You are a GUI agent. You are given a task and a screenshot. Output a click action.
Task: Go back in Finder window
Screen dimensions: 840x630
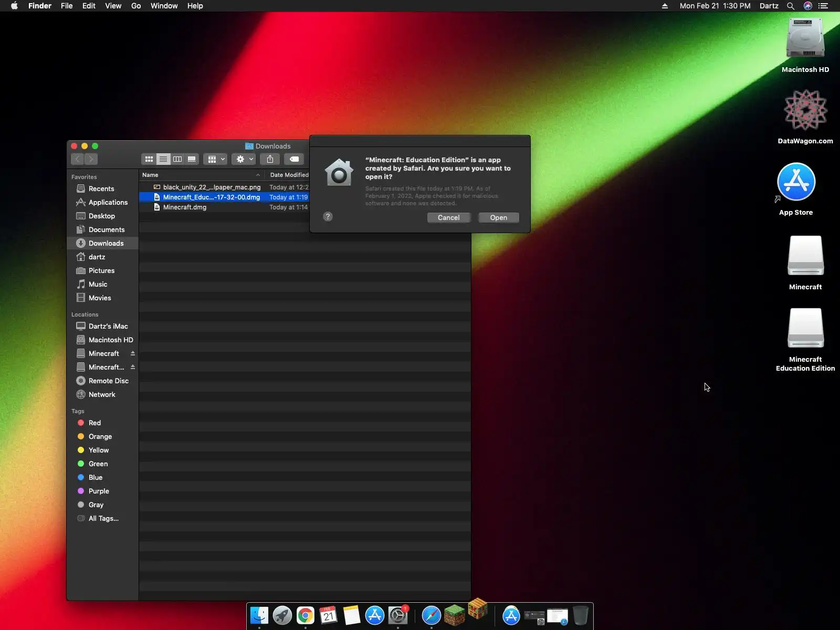[x=78, y=159]
